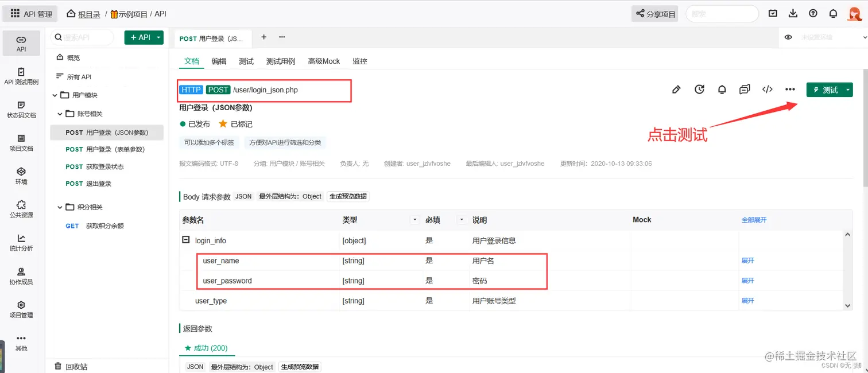The width and height of the screenshot is (868, 373).
Task: Open the 状态码文档 sidebar panel
Action: [x=21, y=109]
